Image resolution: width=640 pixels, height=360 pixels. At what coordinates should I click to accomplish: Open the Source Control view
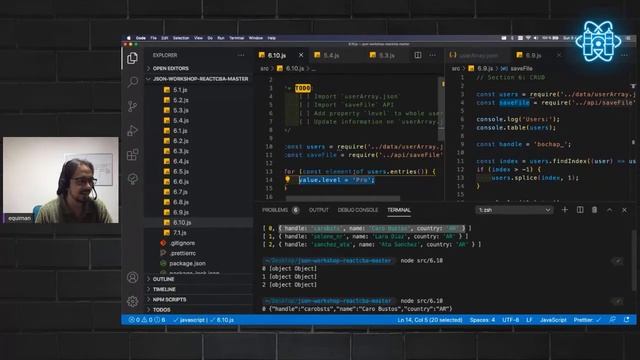tap(132, 106)
